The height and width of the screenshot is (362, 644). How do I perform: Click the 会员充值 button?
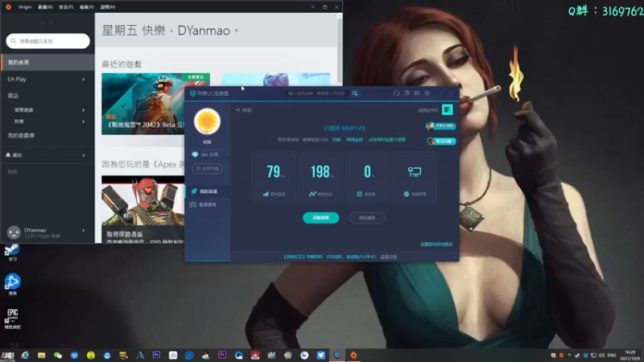[207, 168]
